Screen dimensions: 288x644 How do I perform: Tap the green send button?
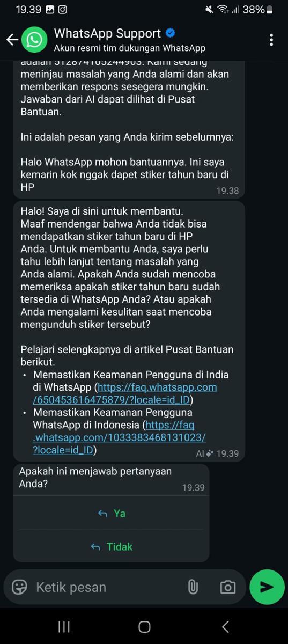coord(267,587)
